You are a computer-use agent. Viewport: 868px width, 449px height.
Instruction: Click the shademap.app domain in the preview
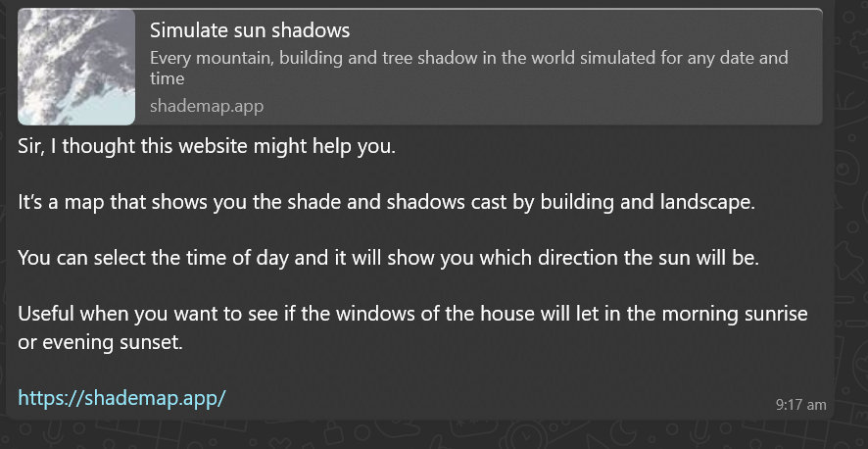pos(207,106)
